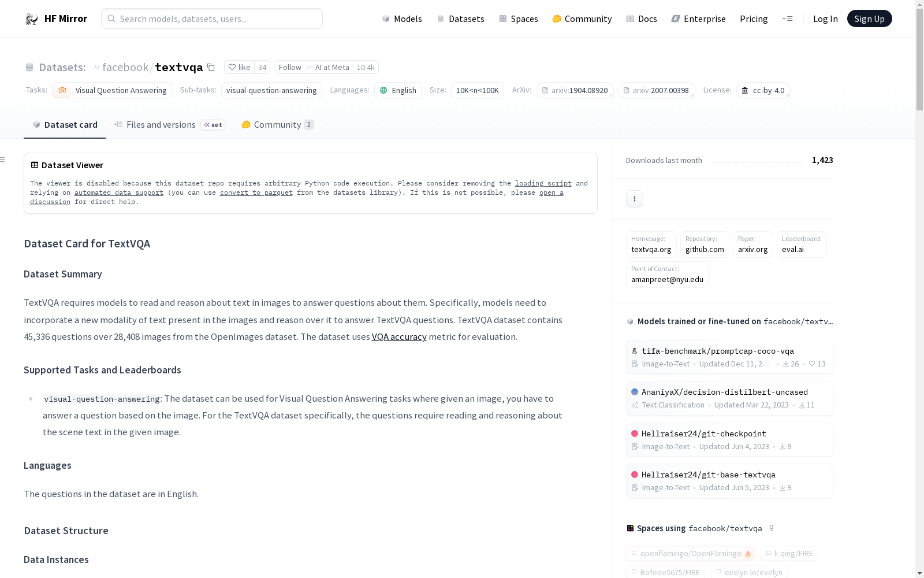Image resolution: width=924 pixels, height=578 pixels.
Task: Open the Pricing page
Action: click(x=754, y=18)
